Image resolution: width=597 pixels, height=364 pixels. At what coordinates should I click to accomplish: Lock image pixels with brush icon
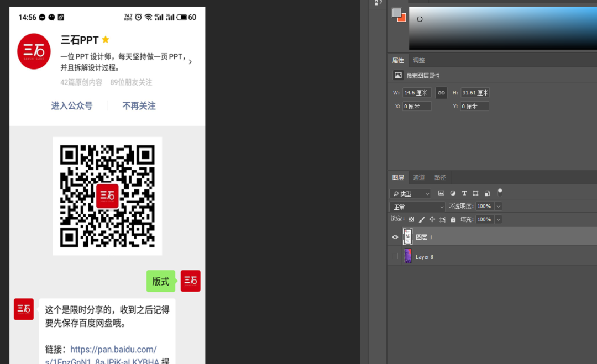421,219
